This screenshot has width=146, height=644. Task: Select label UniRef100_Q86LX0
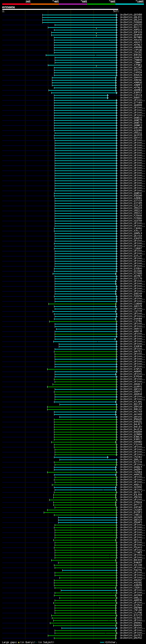coord(131,459)
